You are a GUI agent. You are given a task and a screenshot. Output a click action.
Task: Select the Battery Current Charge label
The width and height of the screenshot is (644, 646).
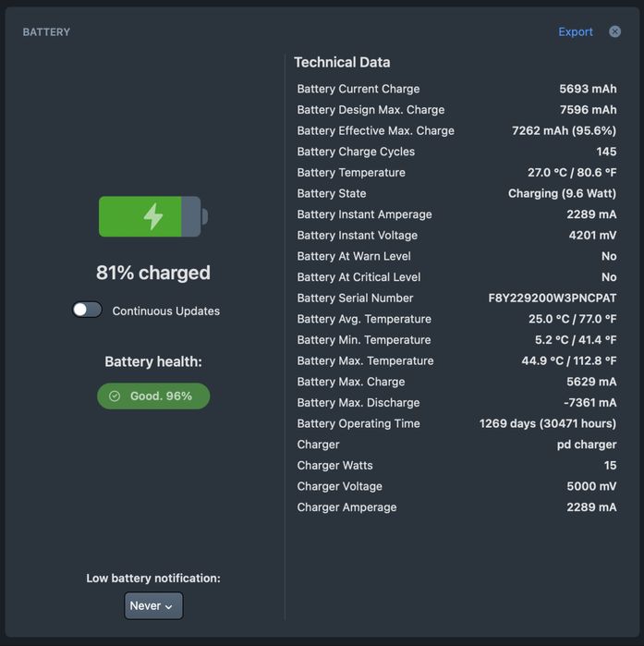358,89
